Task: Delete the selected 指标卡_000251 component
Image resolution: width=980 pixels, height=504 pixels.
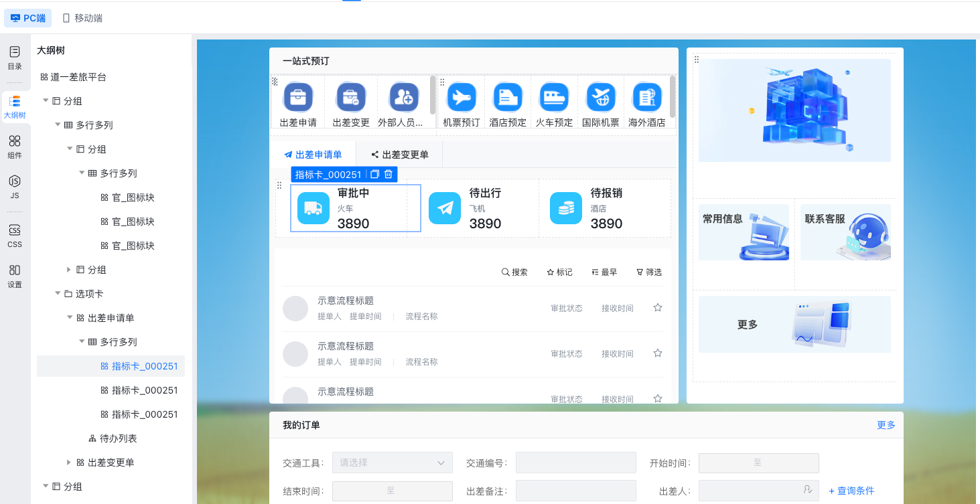Action: pyautogui.click(x=389, y=175)
